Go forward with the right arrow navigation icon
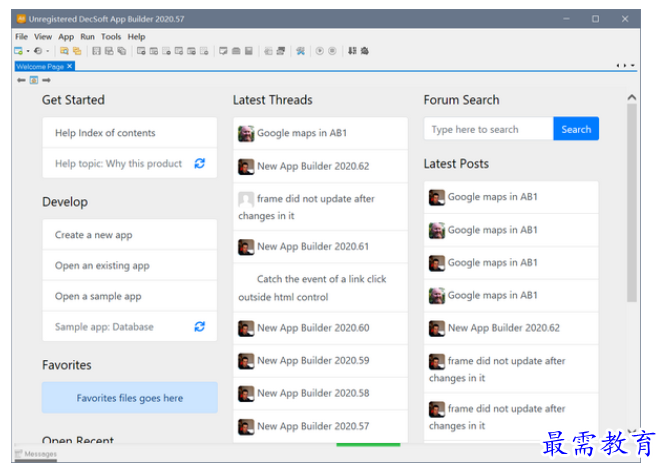Viewport: 664px width, 475px height. click(46, 80)
